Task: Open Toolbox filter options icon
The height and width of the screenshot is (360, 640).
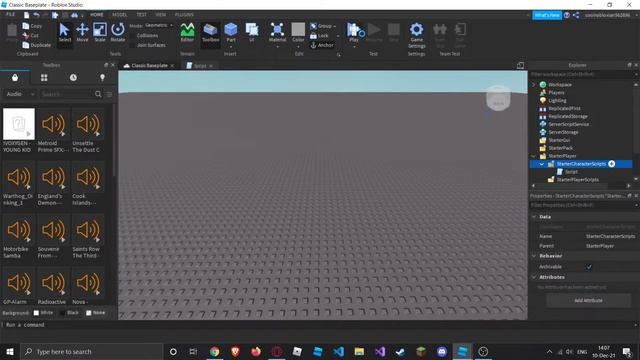Action: pos(109,94)
